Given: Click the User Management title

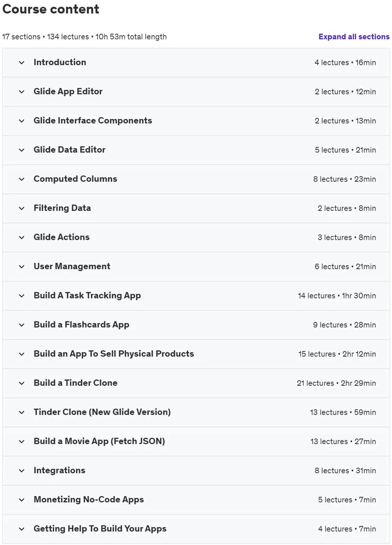Looking at the screenshot, I should [x=72, y=266].
